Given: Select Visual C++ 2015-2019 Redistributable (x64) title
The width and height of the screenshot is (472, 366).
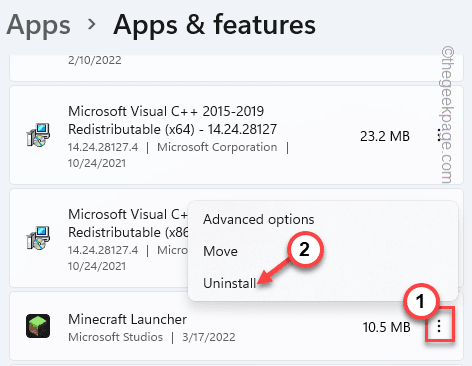Looking at the screenshot, I should tap(172, 120).
